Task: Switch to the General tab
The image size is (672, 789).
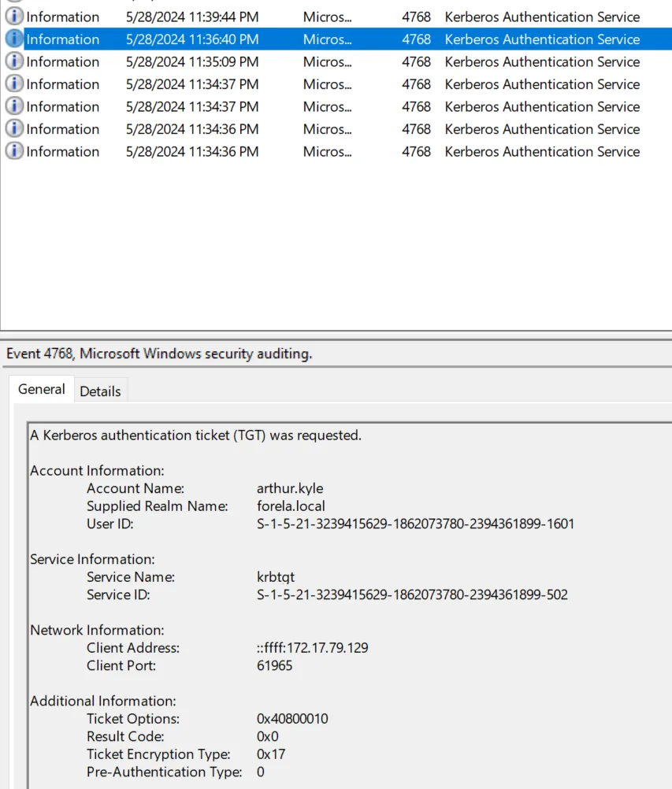Action: coord(41,389)
